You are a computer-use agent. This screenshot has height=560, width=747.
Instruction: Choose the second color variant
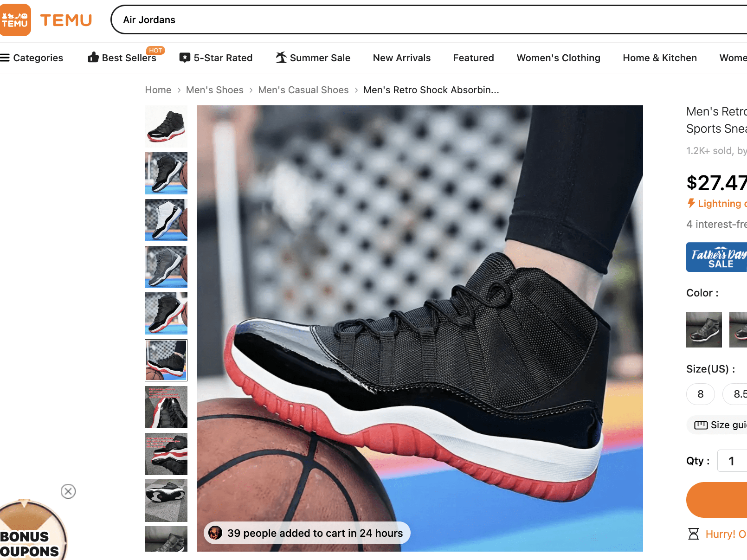(x=739, y=329)
